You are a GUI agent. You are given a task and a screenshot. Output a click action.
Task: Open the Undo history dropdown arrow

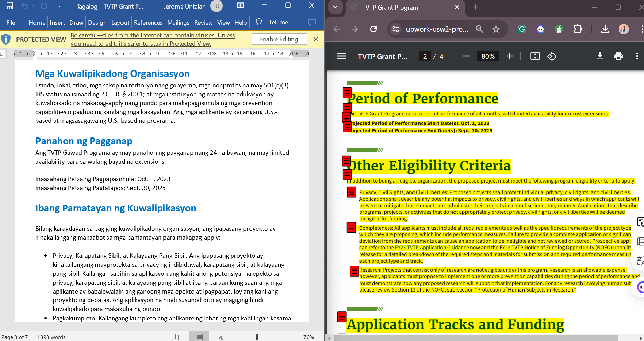(x=33, y=6)
